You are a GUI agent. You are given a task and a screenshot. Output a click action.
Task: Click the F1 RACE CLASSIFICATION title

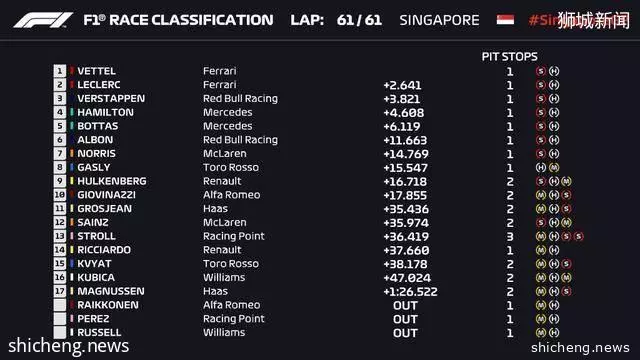pos(178,20)
